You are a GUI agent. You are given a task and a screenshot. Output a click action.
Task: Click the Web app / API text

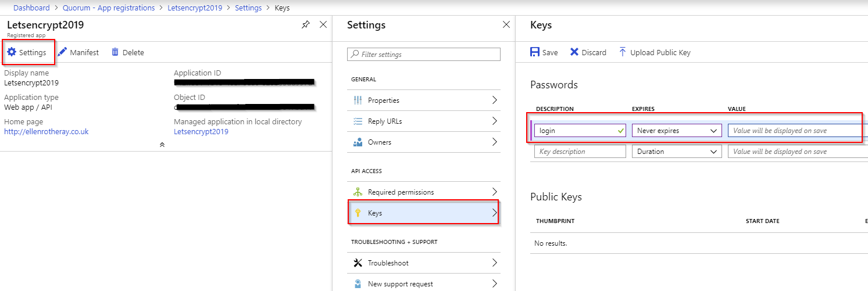pyautogui.click(x=29, y=107)
